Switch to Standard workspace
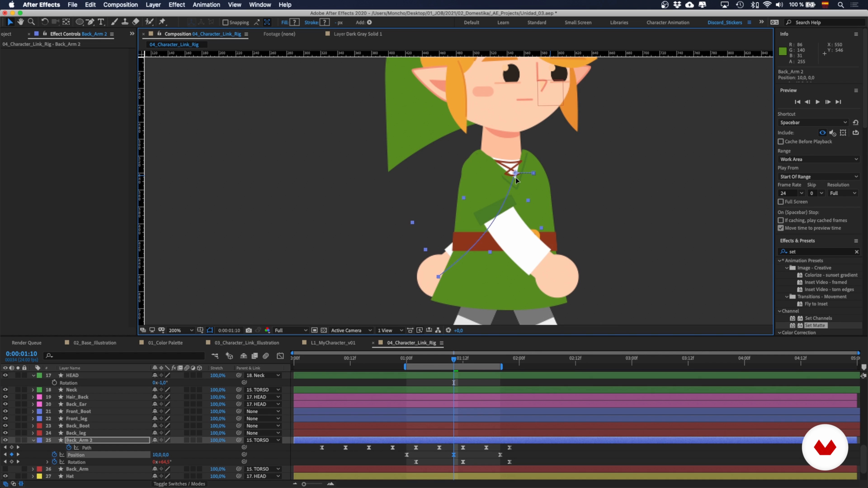The image size is (868, 488). pos(537,23)
